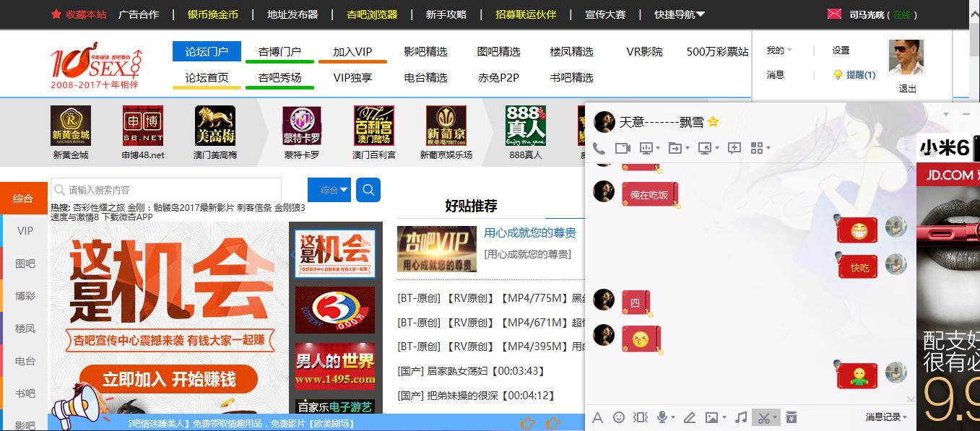This screenshot has width=980, height=431.
Task: Expand the send file dropdown arrow
Action: [688, 149]
